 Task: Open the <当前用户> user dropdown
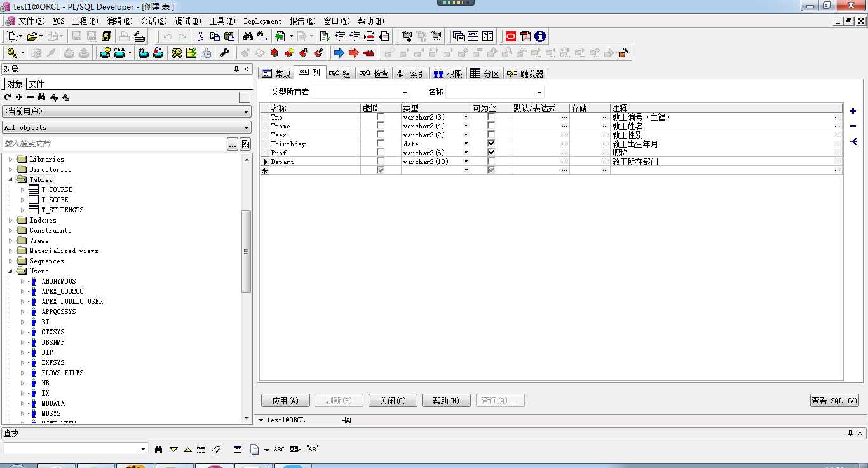(x=247, y=111)
